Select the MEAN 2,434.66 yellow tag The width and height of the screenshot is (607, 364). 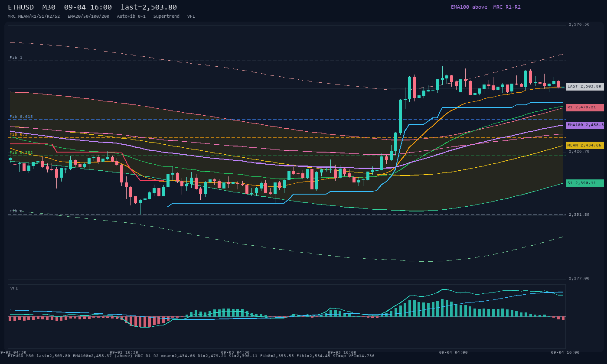(585, 146)
